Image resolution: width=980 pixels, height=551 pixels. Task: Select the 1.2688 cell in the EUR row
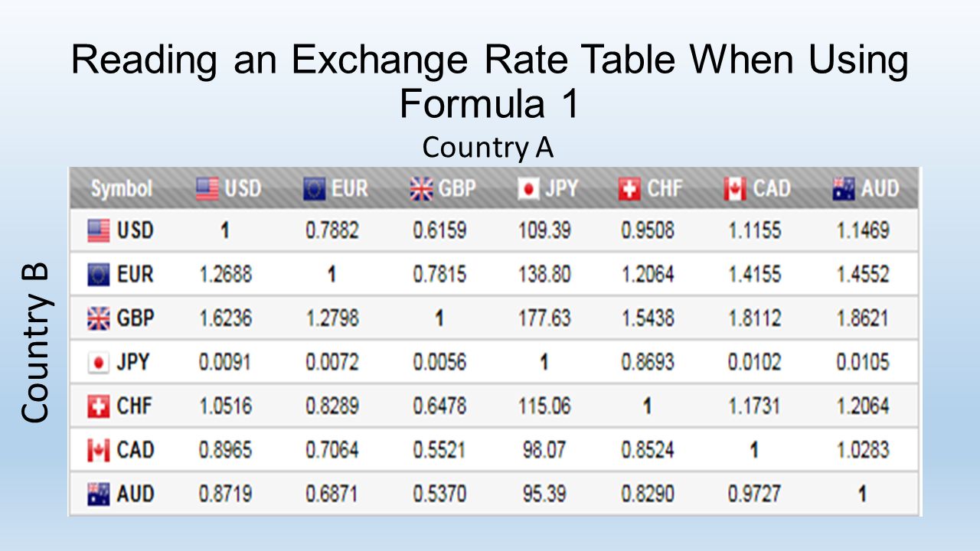225,274
